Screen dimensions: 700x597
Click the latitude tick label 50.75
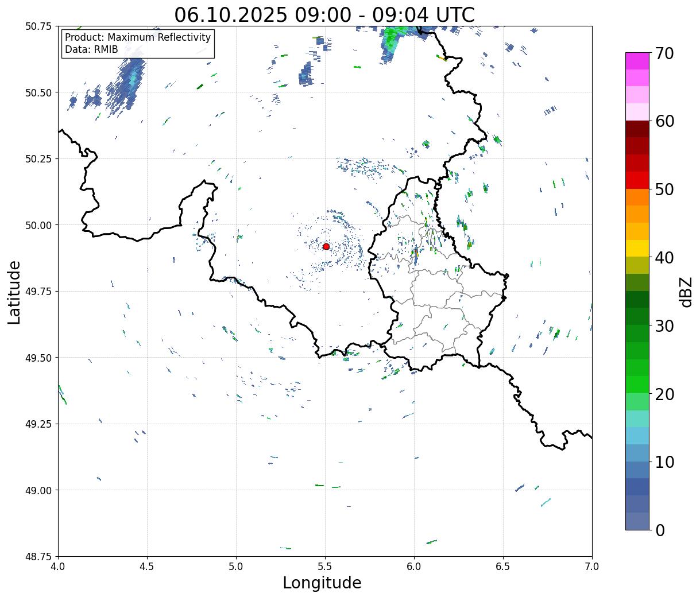tap(38, 26)
